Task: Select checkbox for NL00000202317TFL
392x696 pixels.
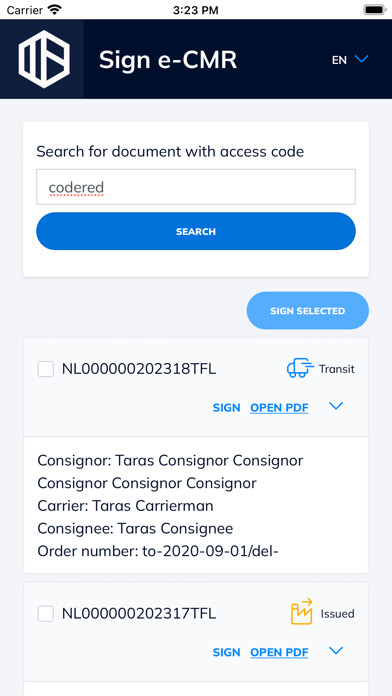Action: (x=46, y=614)
